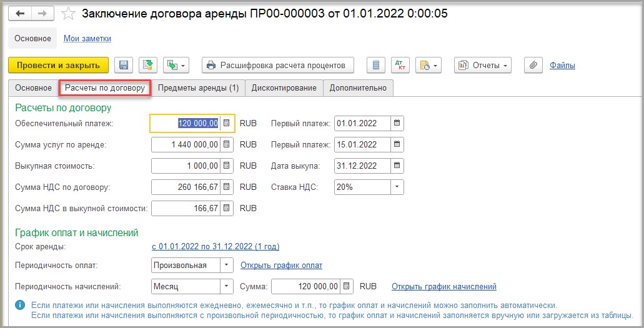Screen dimensions: 644x328
Task: Save the document with the floppy disk icon
Action: tap(123, 65)
